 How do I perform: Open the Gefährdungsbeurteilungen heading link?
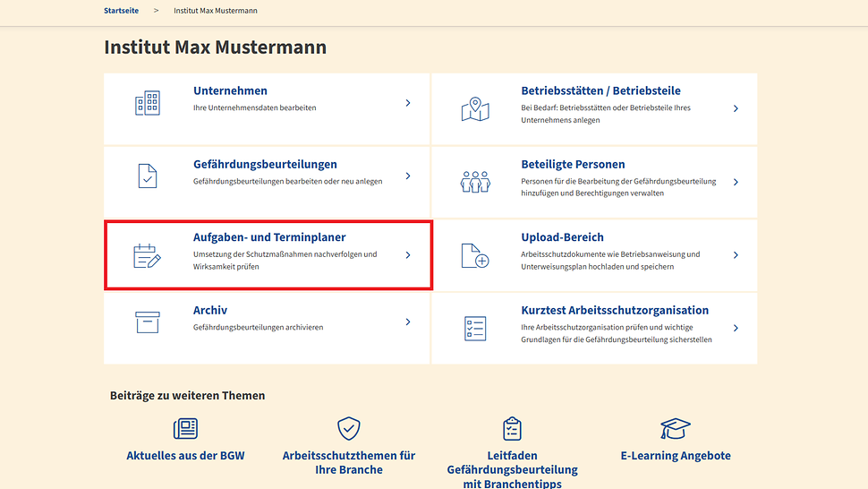[x=265, y=165]
